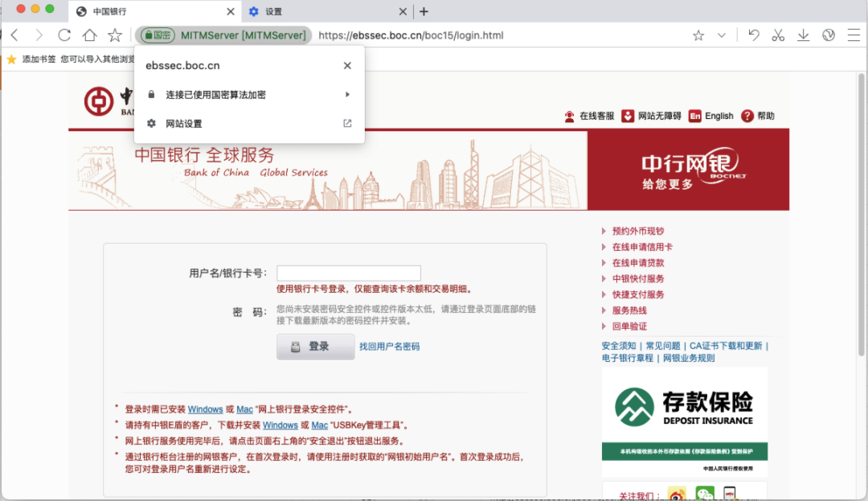This screenshot has height=501, width=868.
Task: Open 在线客服 online service
Action: tap(590, 117)
